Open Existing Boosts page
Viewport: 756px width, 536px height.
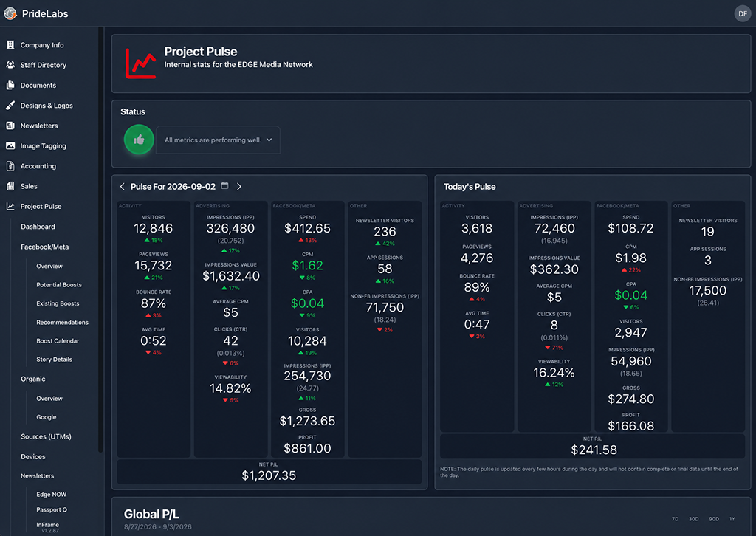(58, 303)
